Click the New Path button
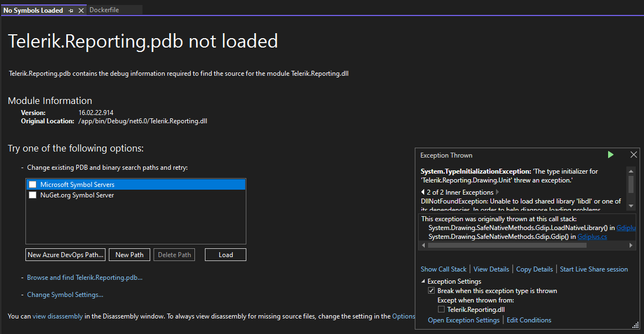Screen dimensions: 644x334 pyautogui.click(x=130, y=254)
